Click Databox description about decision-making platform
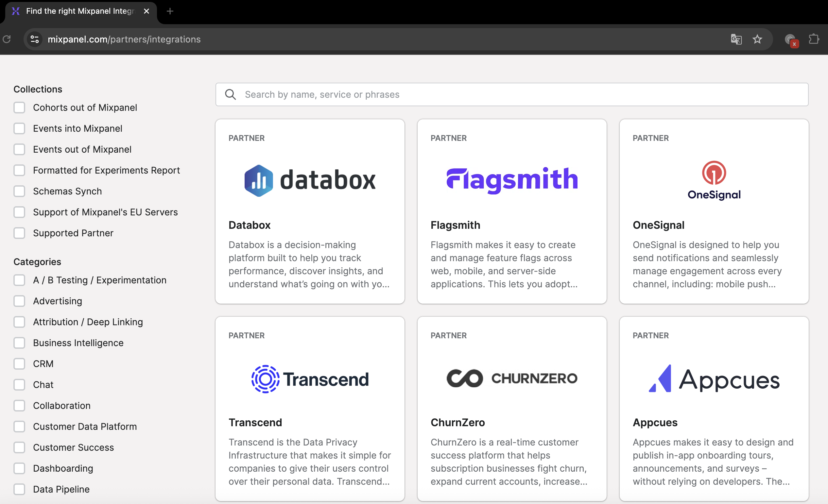828x504 pixels. click(x=309, y=265)
